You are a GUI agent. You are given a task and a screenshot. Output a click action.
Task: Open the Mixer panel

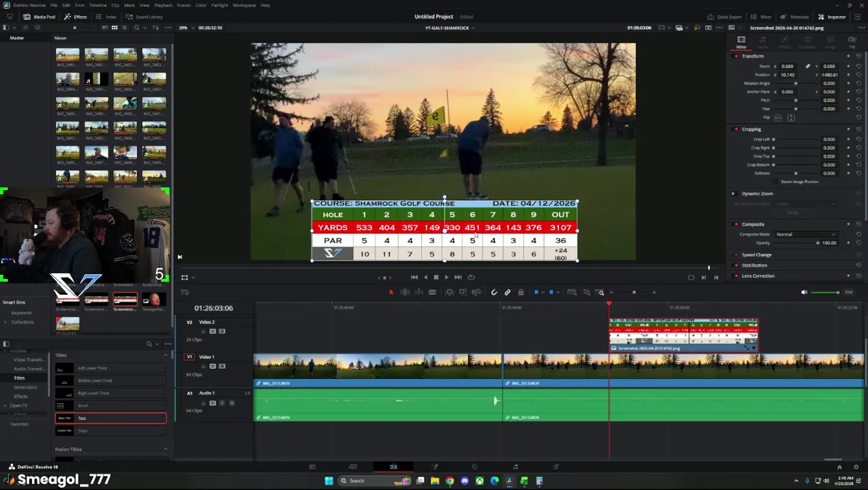tap(762, 16)
